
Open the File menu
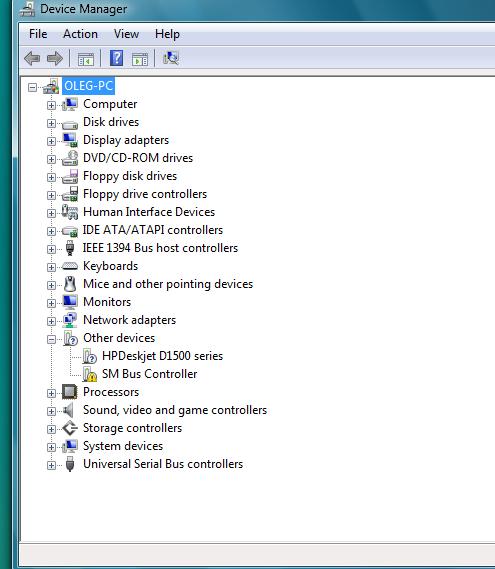38,34
